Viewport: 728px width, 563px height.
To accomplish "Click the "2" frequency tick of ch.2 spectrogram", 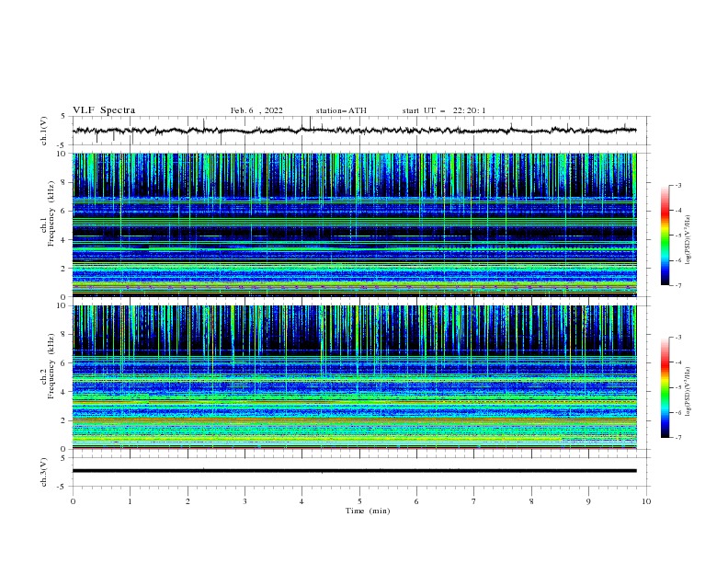I will click(64, 420).
